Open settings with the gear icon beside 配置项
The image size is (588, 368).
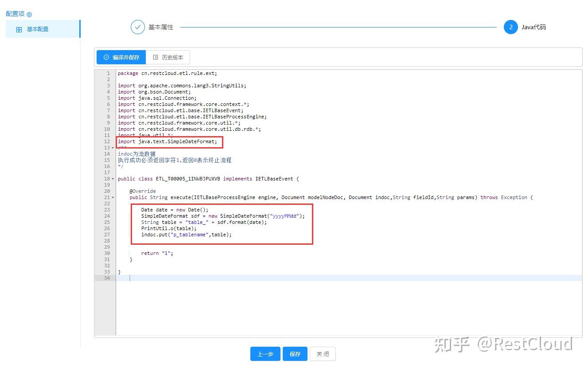(29, 14)
